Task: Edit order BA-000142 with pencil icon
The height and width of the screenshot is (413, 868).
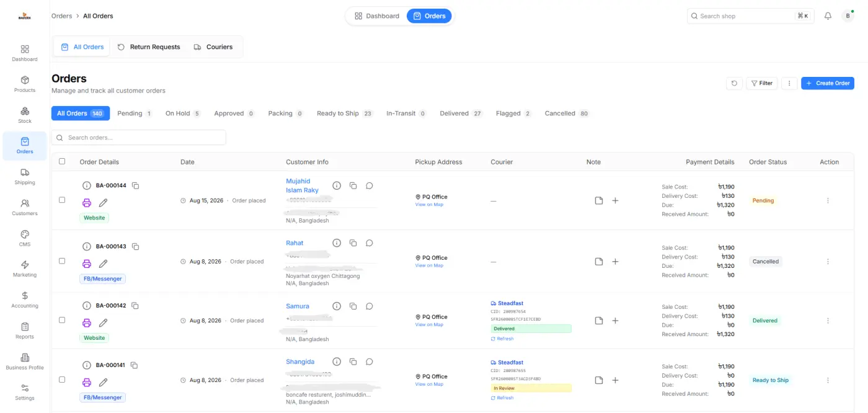Action: point(104,323)
